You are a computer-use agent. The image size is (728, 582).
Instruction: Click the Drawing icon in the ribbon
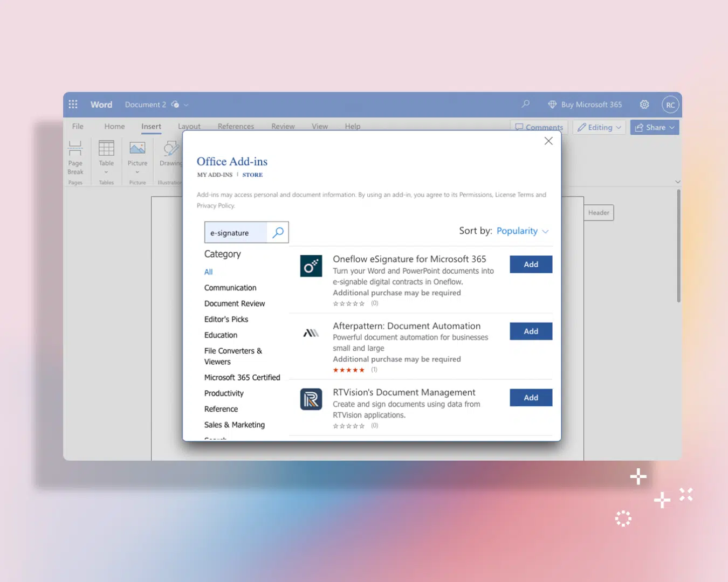[171, 148]
